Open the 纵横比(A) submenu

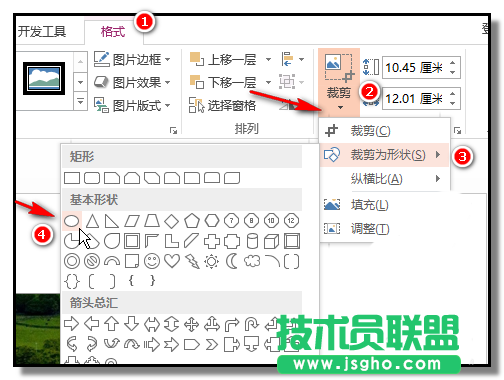point(384,179)
